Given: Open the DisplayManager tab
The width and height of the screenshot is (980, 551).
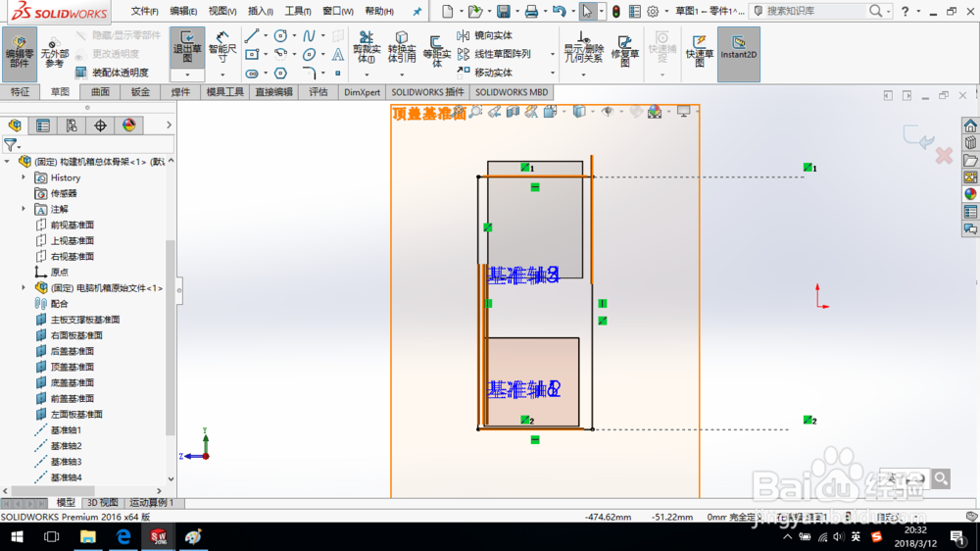Looking at the screenshot, I should click(128, 125).
